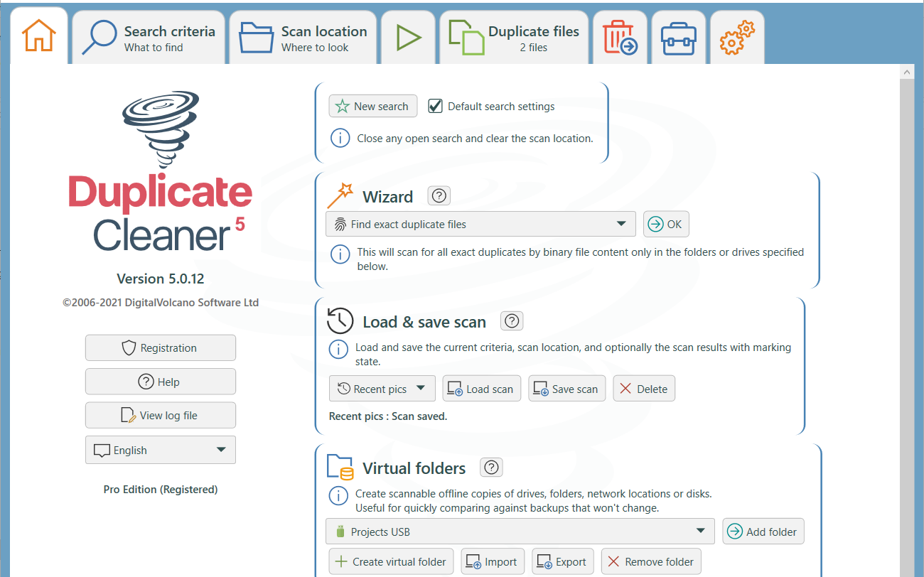Import a virtual folder
Viewport: 924px width, 577px height.
(x=493, y=561)
